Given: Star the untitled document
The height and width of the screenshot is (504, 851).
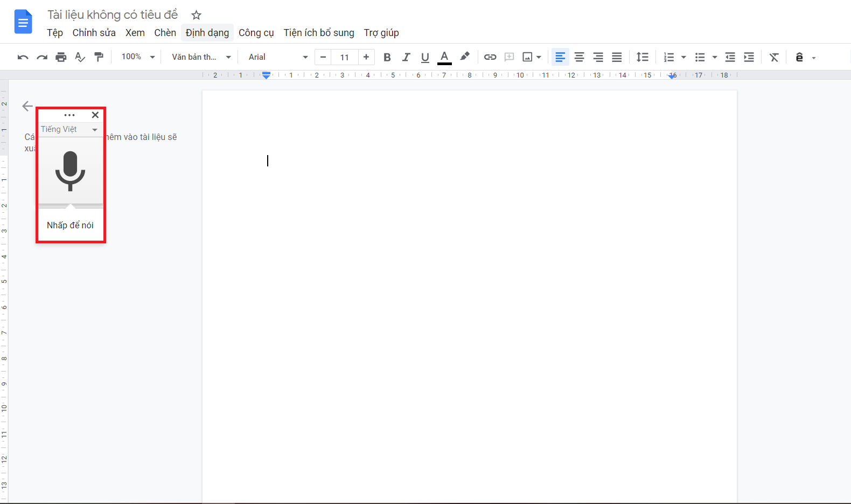Looking at the screenshot, I should pos(197,15).
